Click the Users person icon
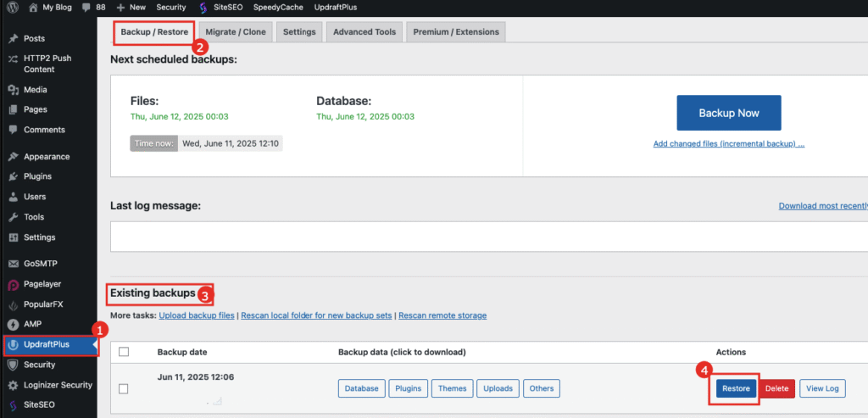868x418 pixels. (x=14, y=197)
